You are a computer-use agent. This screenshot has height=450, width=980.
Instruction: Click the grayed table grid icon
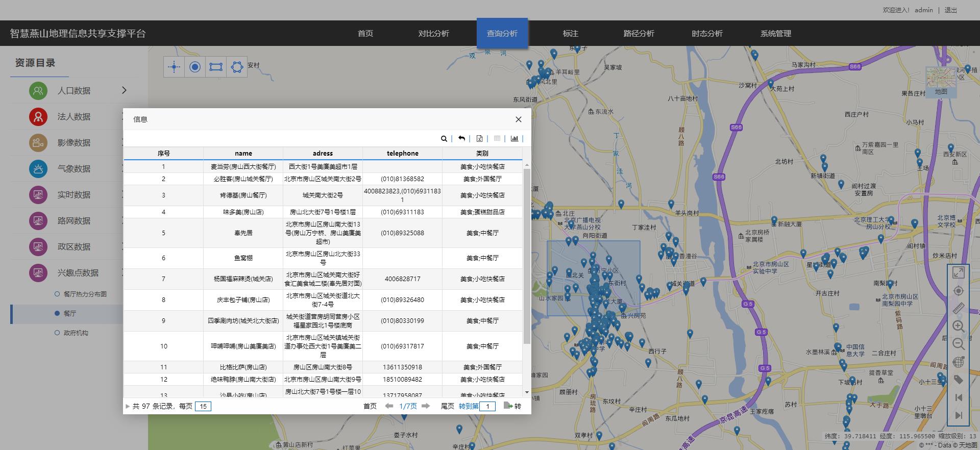497,138
